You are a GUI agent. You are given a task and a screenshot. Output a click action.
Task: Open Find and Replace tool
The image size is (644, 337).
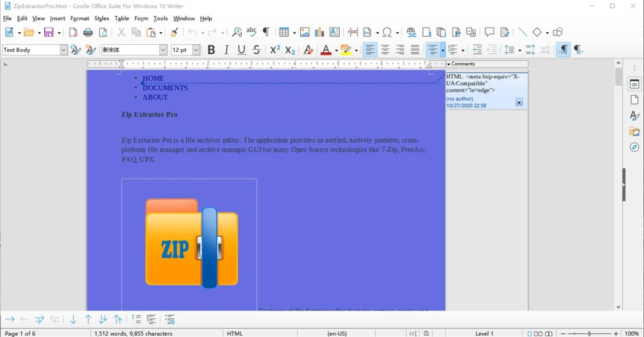point(237,32)
